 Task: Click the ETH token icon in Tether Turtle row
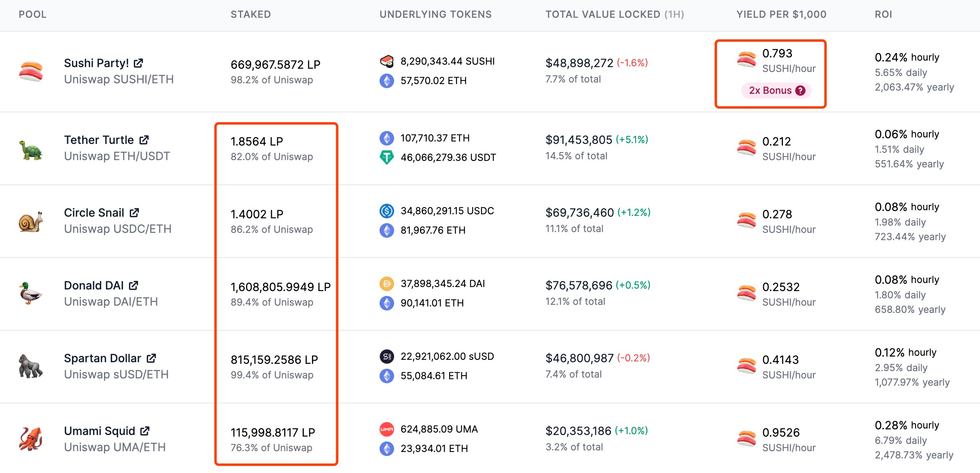tap(387, 138)
